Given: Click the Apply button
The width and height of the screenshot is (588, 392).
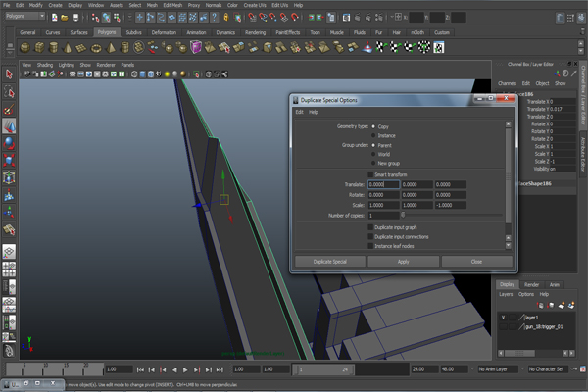Looking at the screenshot, I should (x=404, y=262).
